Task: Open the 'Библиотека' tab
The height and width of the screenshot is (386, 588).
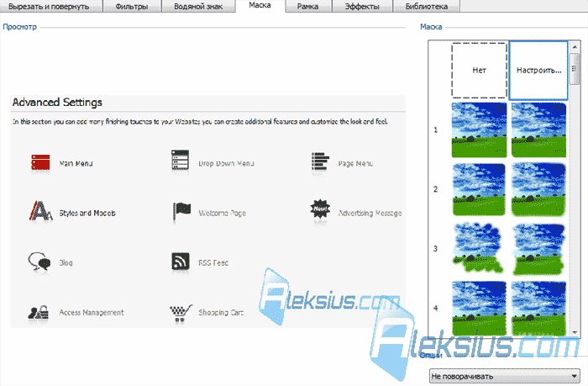Action: pyautogui.click(x=427, y=7)
